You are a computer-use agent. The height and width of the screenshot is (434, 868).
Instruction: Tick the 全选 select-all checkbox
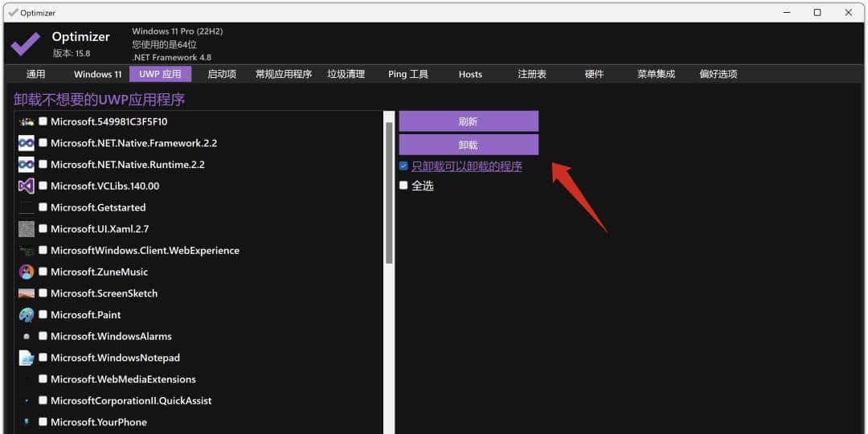tap(403, 186)
